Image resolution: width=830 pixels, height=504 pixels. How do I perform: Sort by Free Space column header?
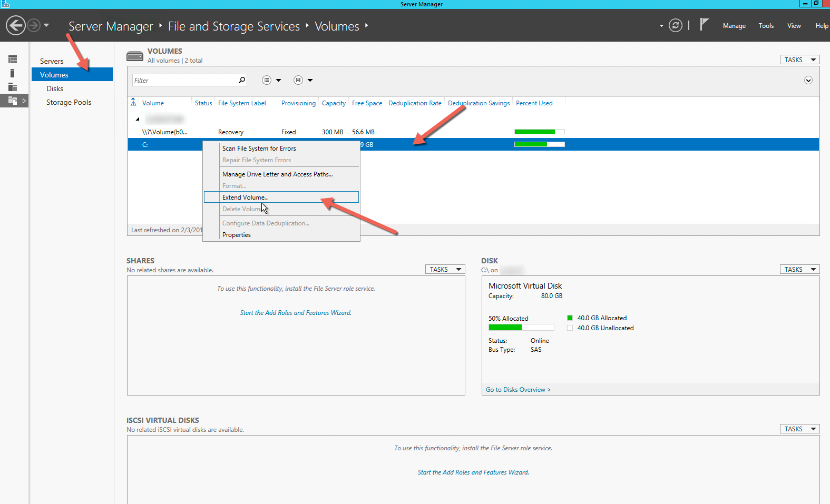click(x=367, y=103)
